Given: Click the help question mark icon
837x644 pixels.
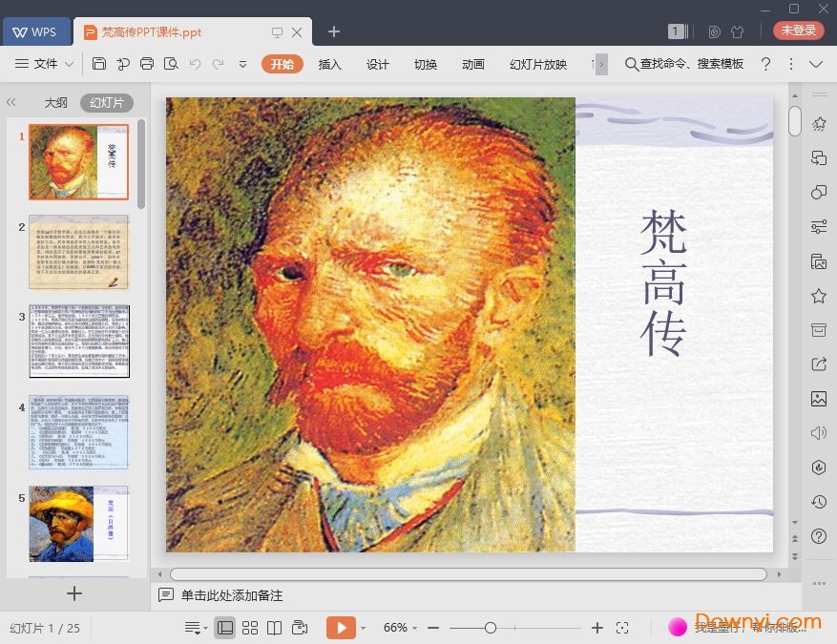Looking at the screenshot, I should point(765,64).
